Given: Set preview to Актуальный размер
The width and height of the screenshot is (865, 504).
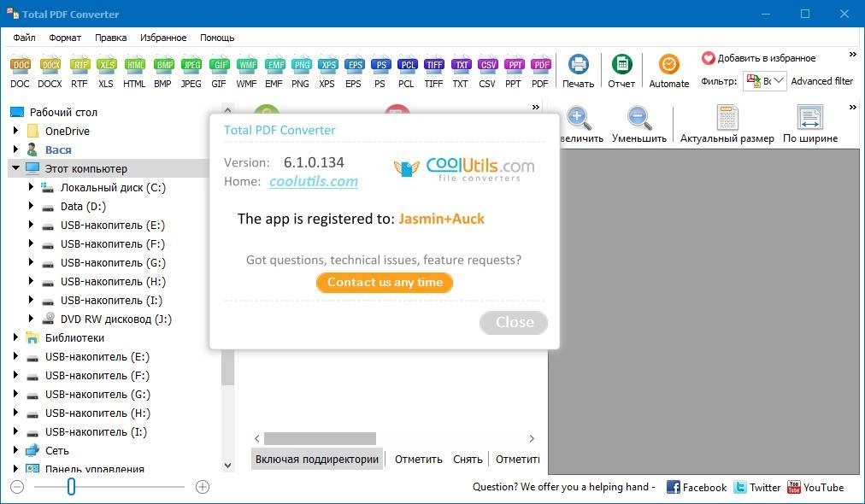Looking at the screenshot, I should point(727,126).
